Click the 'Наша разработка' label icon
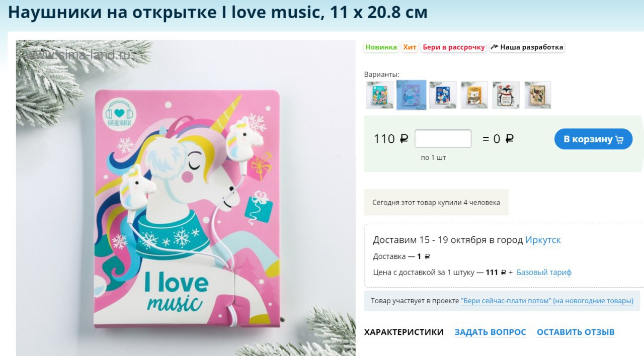This screenshot has height=356, width=644. click(495, 47)
